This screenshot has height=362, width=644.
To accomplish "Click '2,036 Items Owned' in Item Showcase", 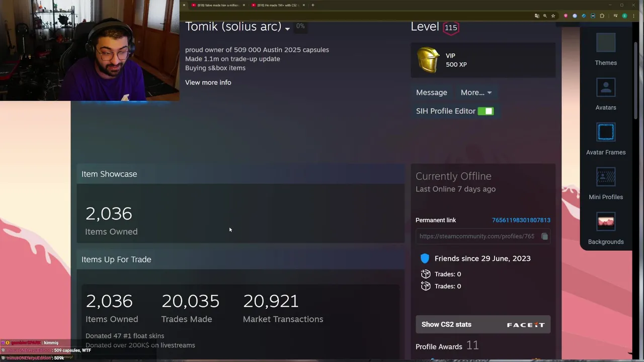I will point(111,221).
